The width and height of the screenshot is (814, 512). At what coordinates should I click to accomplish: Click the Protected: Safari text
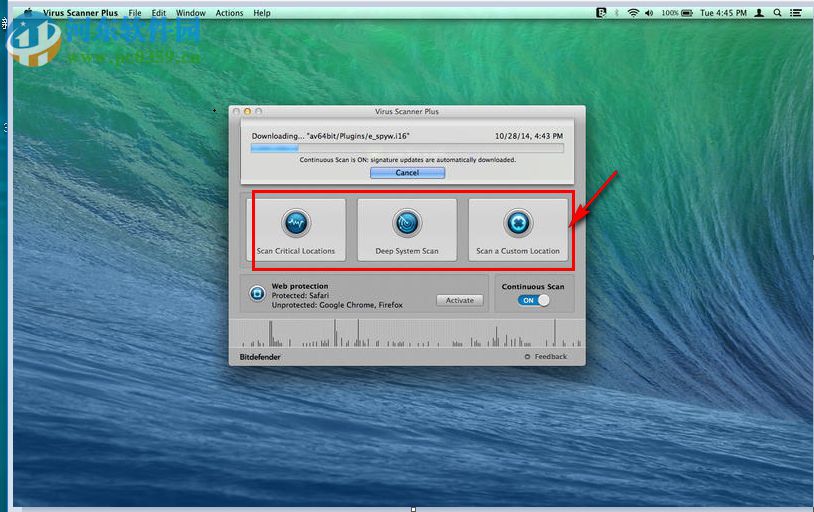click(300, 295)
